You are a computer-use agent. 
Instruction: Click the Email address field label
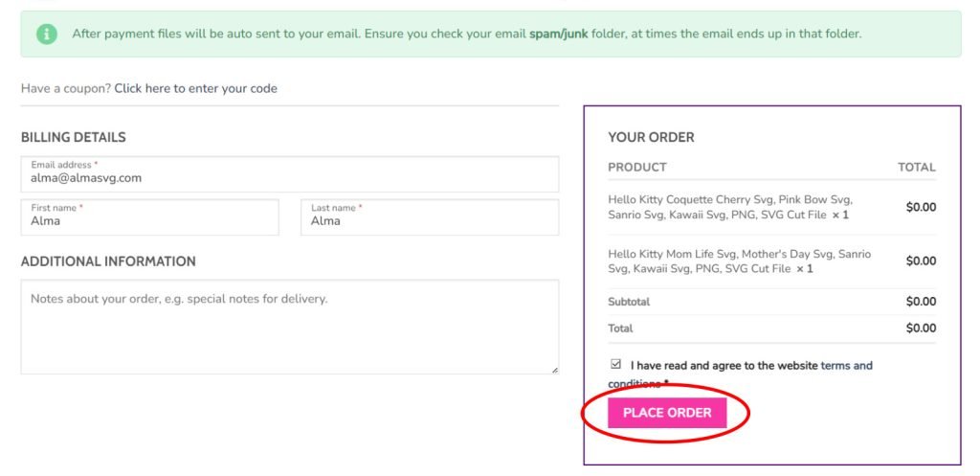pos(62,165)
